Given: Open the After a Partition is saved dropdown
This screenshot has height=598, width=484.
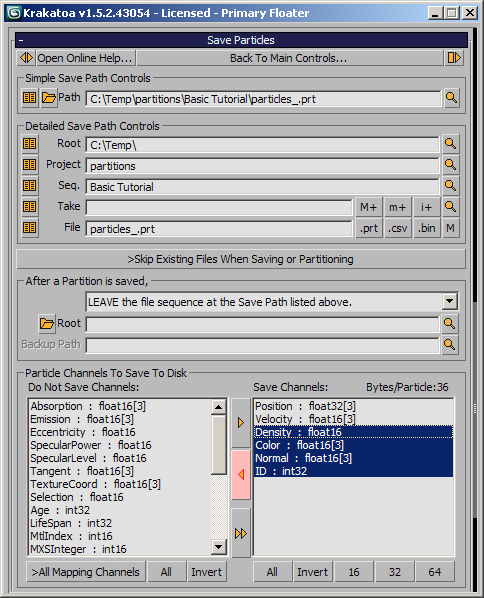Looking at the screenshot, I should (450, 302).
